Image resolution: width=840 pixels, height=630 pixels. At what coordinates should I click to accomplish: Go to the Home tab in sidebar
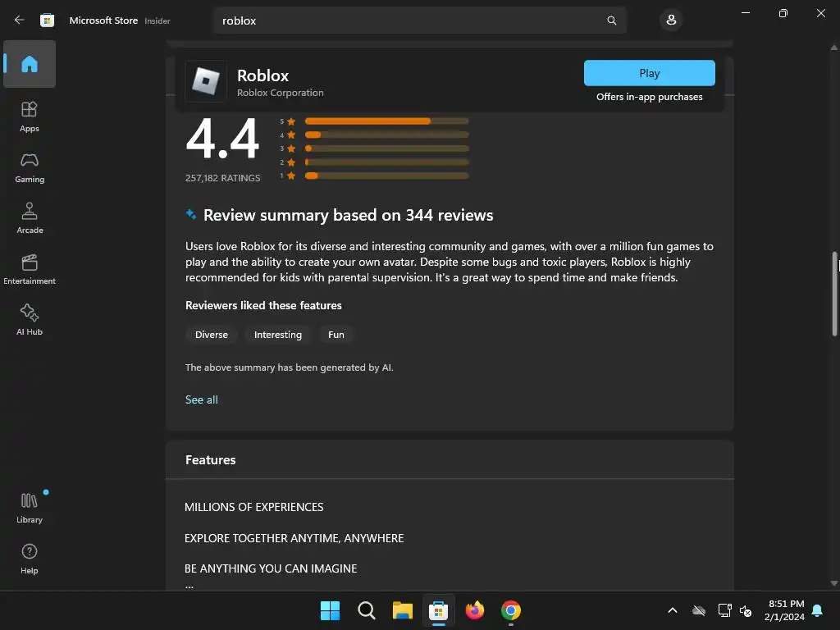tap(30, 64)
